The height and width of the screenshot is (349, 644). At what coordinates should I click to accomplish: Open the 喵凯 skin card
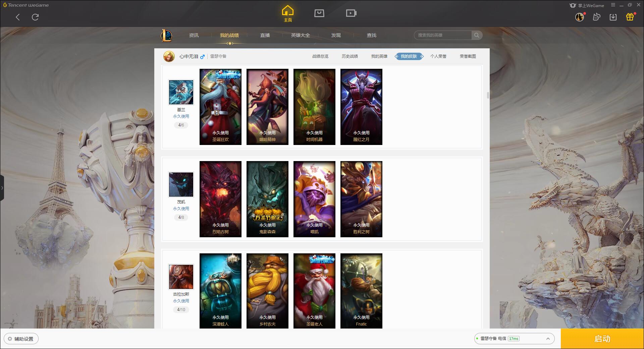(314, 199)
